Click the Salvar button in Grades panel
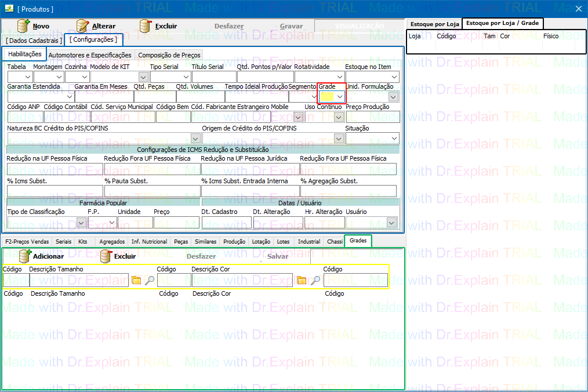 point(278,256)
